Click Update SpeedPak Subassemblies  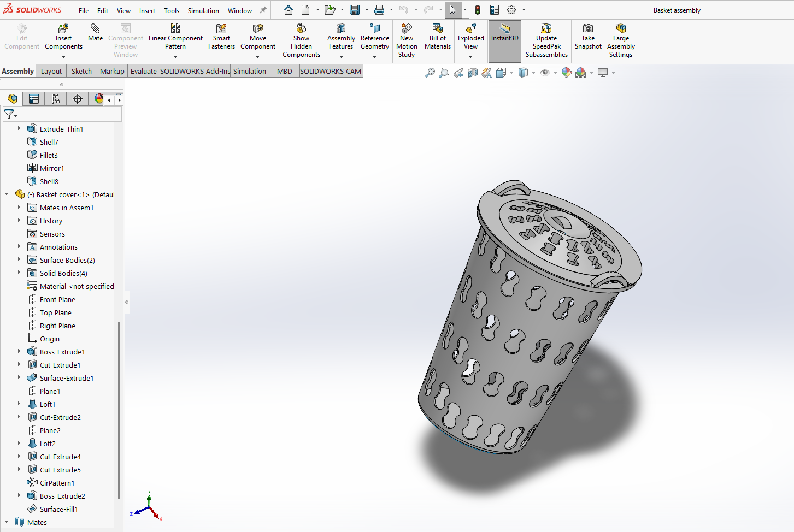click(546, 40)
